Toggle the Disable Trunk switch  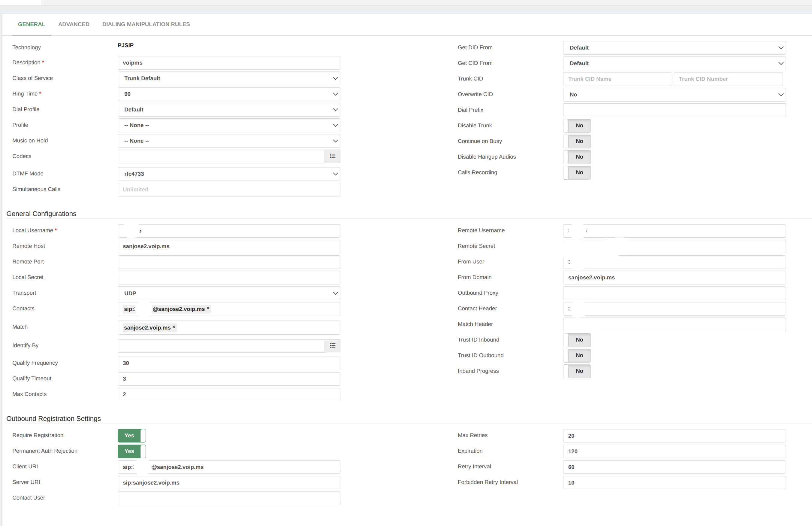click(x=577, y=126)
